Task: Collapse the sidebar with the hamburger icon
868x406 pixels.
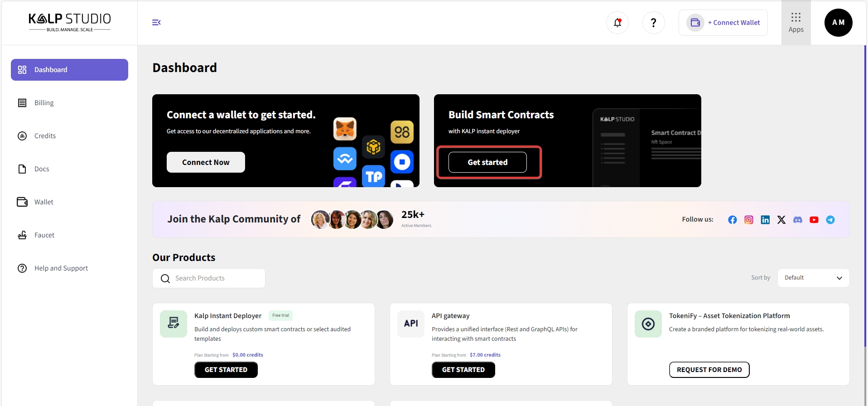Action: 156,23
